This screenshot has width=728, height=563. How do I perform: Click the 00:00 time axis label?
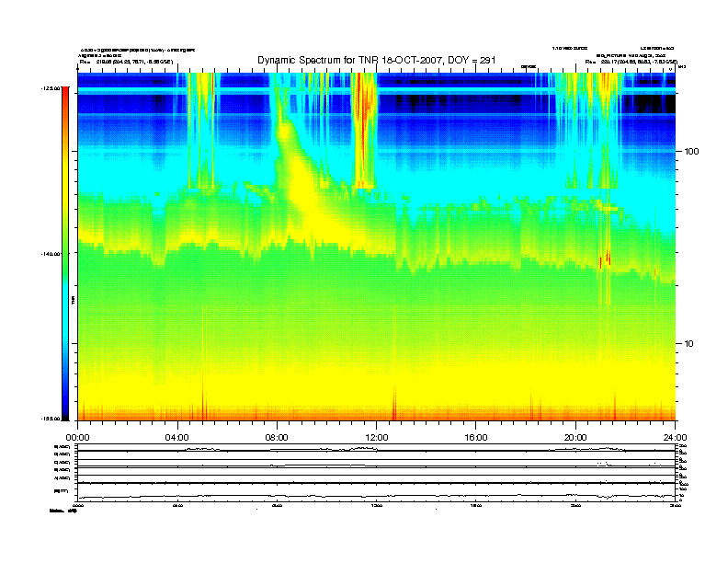(77, 438)
